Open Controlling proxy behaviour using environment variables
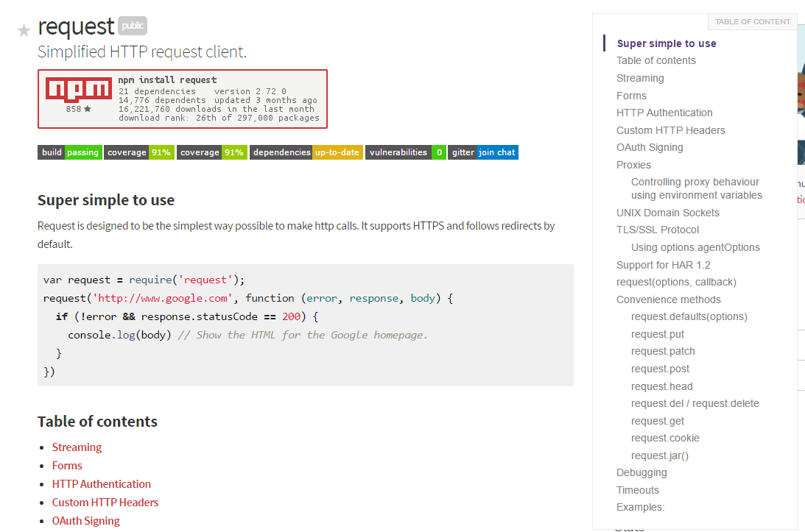This screenshot has height=532, width=805. (x=696, y=188)
